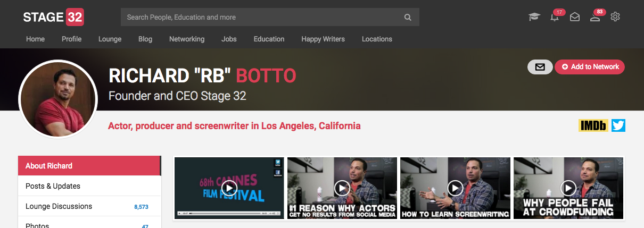Open Richard's IMDb profile icon
The image size is (644, 228).
pos(593,125)
